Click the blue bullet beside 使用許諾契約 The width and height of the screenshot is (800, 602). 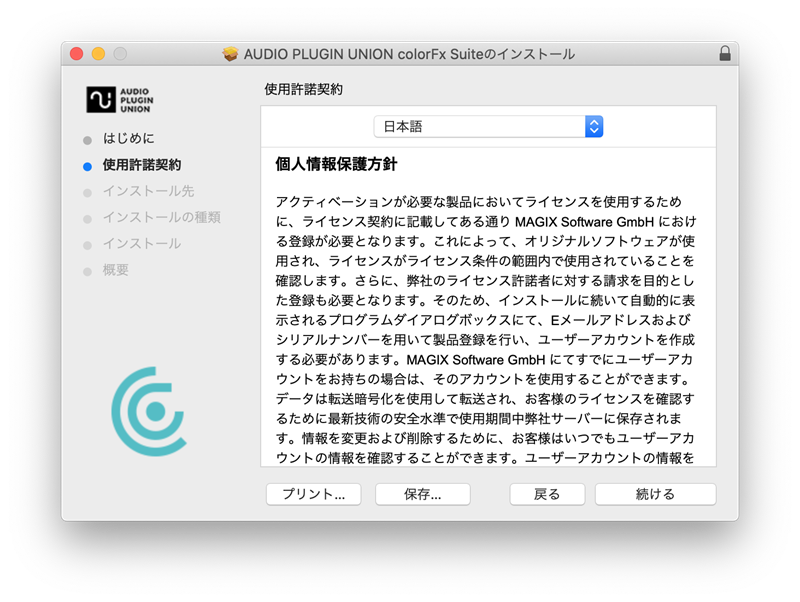(87, 166)
